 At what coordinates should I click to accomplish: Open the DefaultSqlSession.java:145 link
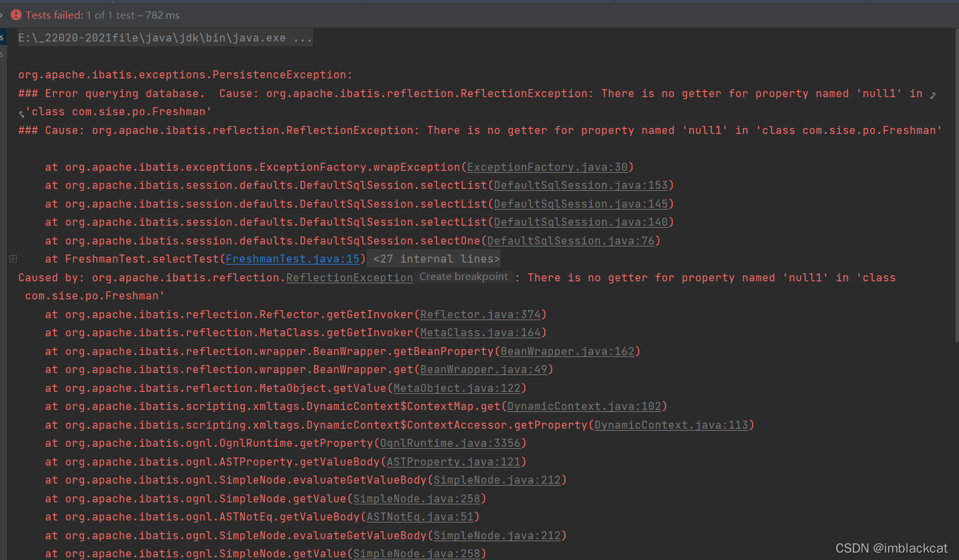point(580,204)
